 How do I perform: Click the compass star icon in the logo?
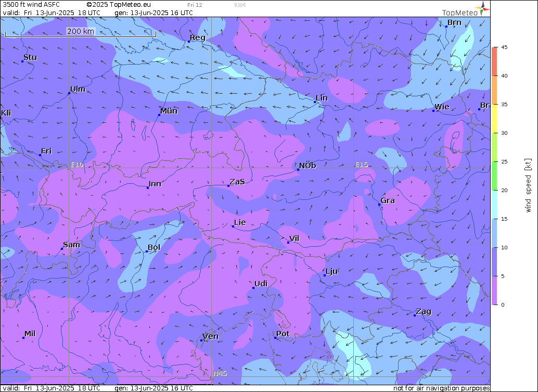483,8
